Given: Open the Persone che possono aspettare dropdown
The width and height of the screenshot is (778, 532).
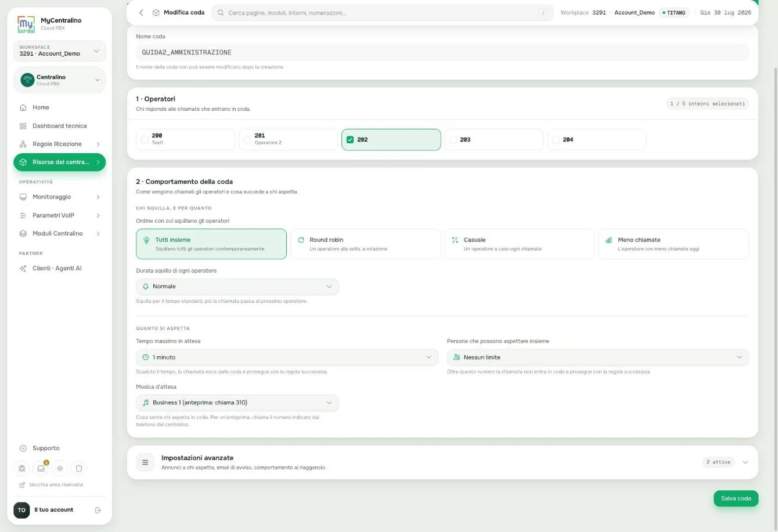Looking at the screenshot, I should point(598,357).
